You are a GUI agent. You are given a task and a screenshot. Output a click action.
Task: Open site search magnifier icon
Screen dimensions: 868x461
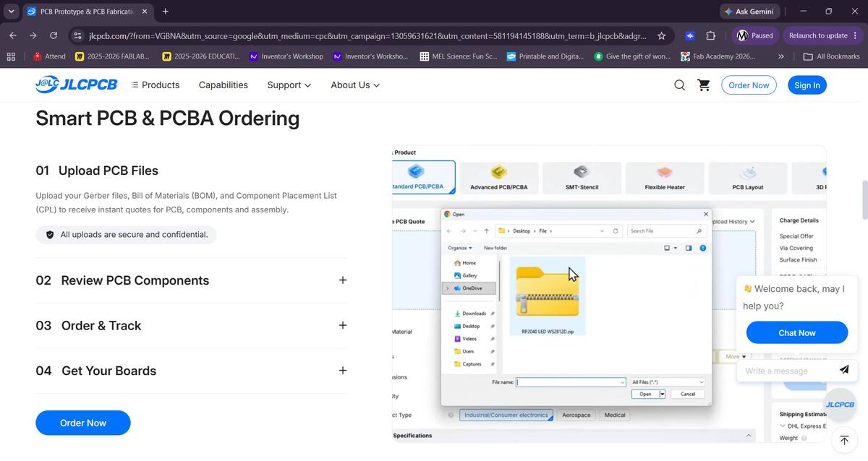pyautogui.click(x=679, y=85)
